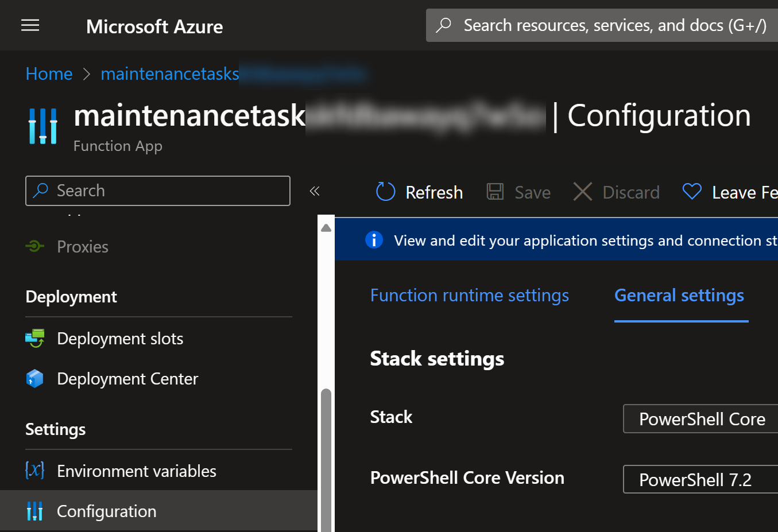The height and width of the screenshot is (532, 778).
Task: Open Leave Feedback
Action: coord(730,192)
